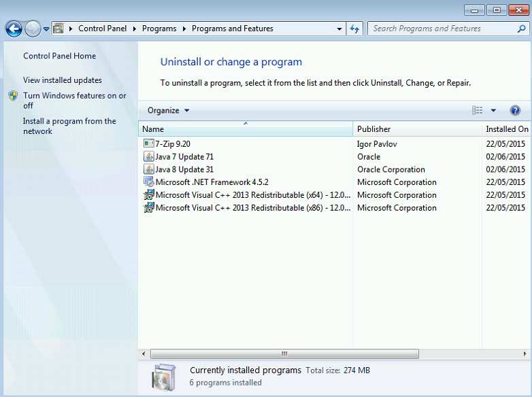Click the search magnifier icon
Image resolution: width=532 pixels, height=397 pixels.
522,29
